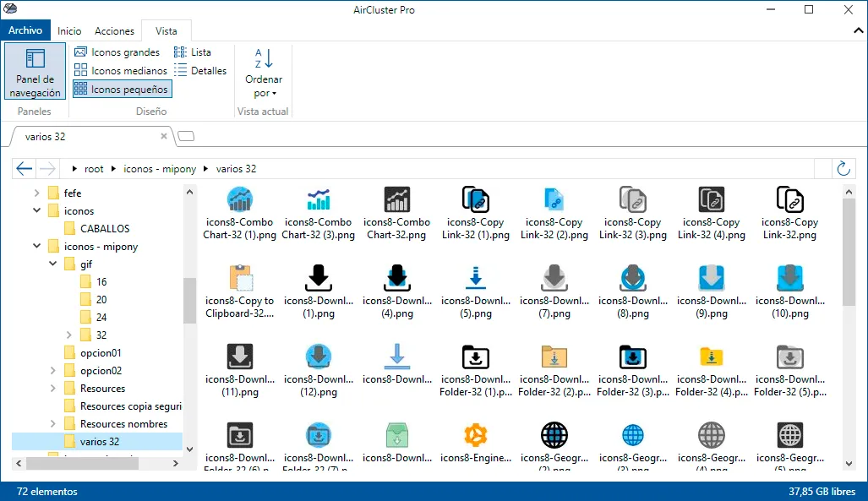Select icons8-Downl... Folder-32 (1) file
The height and width of the screenshot is (501, 868).
(476, 371)
